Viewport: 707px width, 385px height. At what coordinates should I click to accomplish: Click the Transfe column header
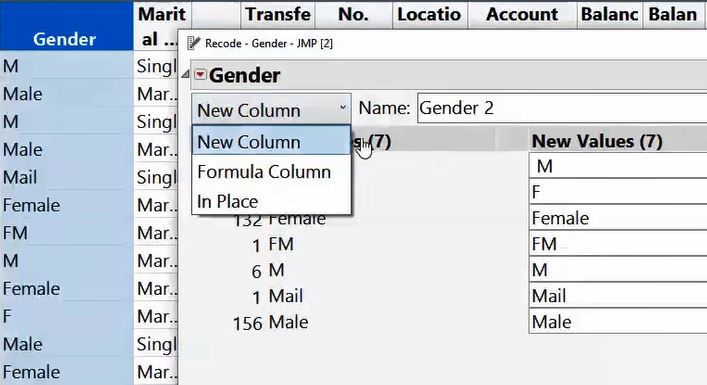(278, 14)
